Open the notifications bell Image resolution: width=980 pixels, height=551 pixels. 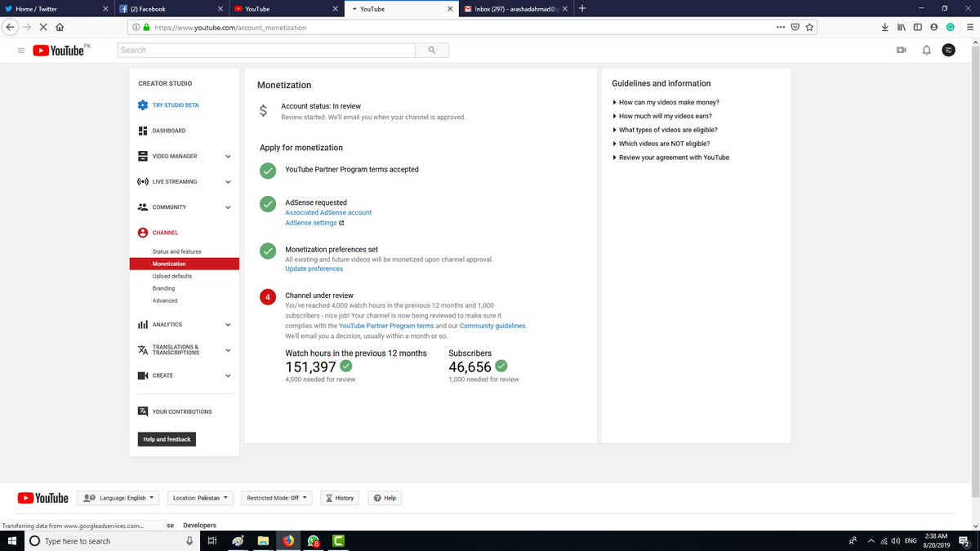point(926,51)
